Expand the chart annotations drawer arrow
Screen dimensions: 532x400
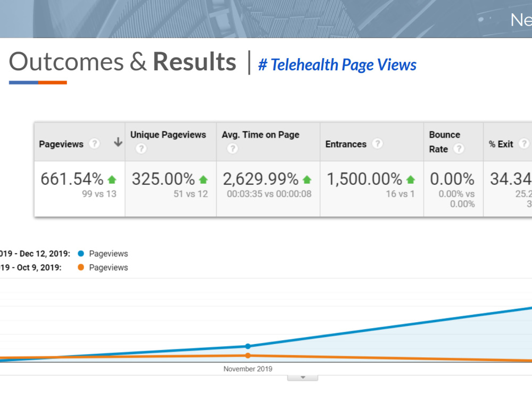(x=303, y=378)
